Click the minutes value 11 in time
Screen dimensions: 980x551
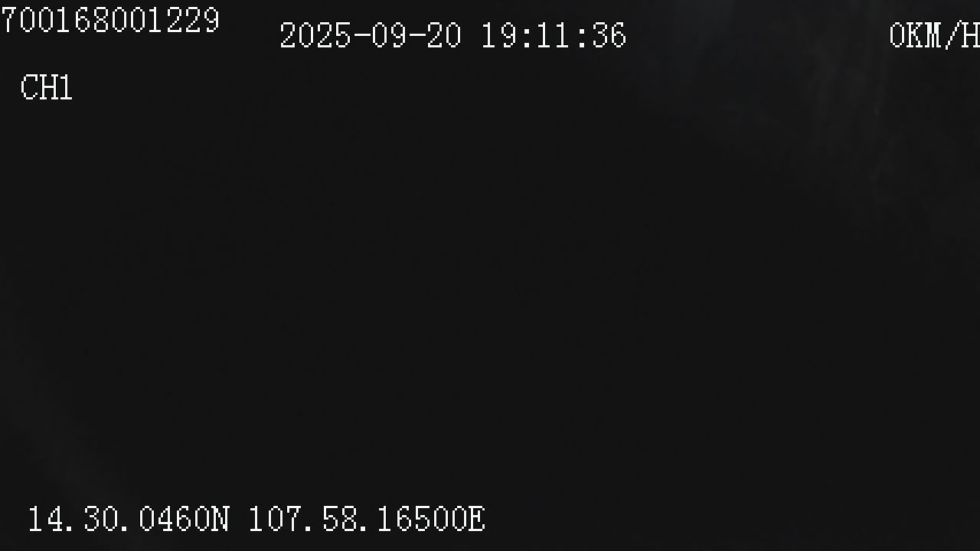554,36
